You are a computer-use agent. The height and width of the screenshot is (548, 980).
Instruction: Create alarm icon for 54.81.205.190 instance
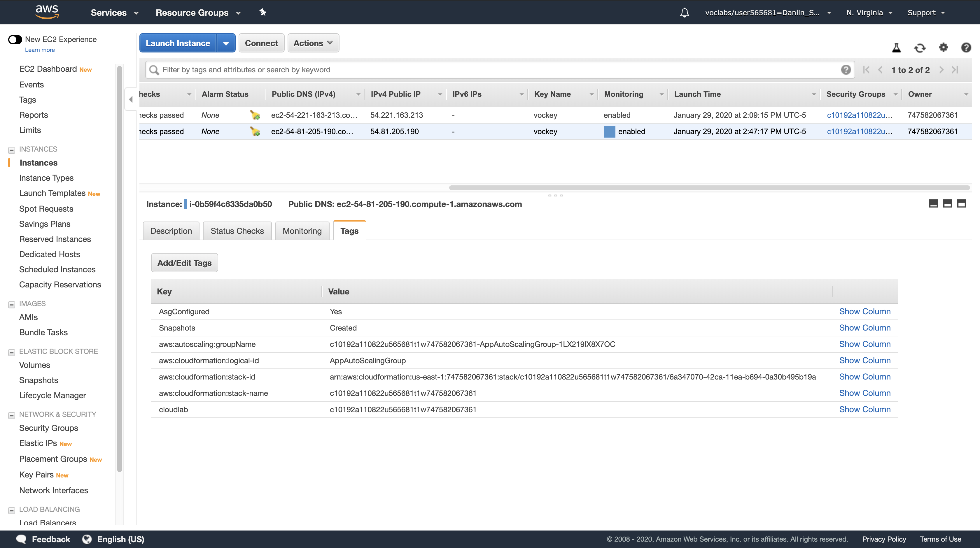(x=255, y=131)
